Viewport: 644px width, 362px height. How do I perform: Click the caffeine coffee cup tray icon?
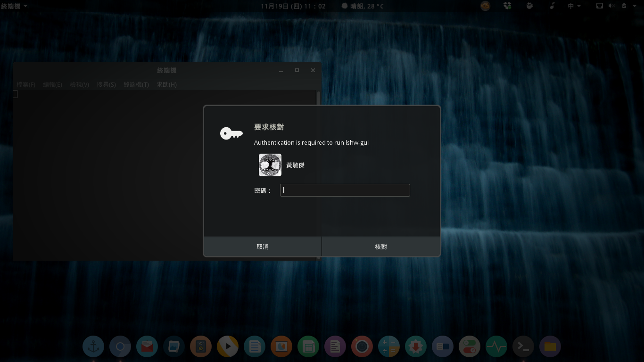pos(529,6)
